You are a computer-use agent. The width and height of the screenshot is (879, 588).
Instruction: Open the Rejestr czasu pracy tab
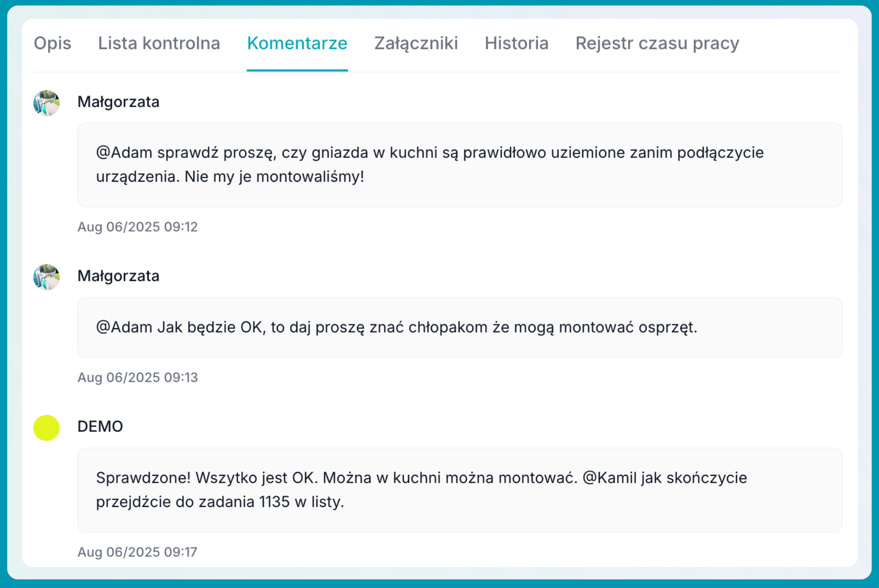[x=657, y=43]
